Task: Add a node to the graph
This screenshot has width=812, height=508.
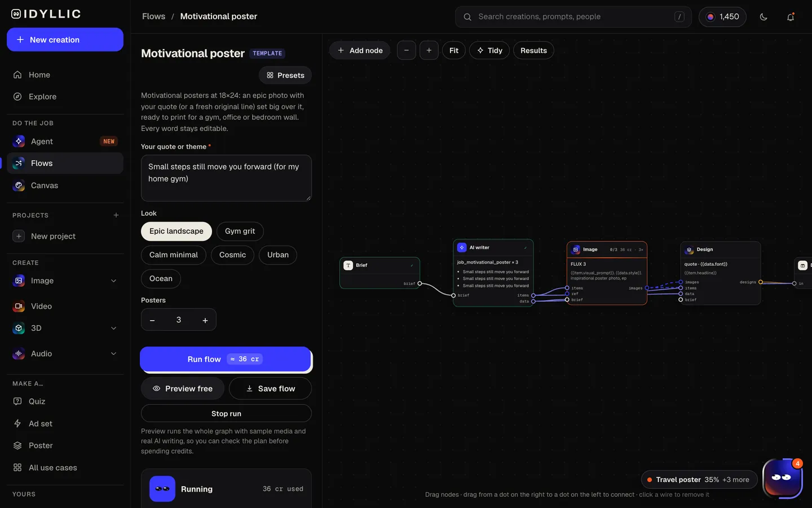Action: [x=360, y=50]
